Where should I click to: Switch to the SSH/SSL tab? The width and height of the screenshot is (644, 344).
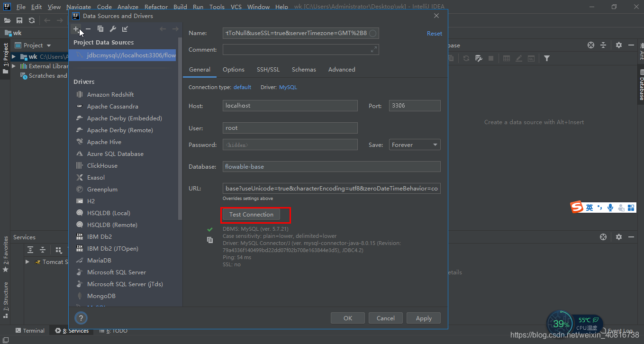pos(268,69)
